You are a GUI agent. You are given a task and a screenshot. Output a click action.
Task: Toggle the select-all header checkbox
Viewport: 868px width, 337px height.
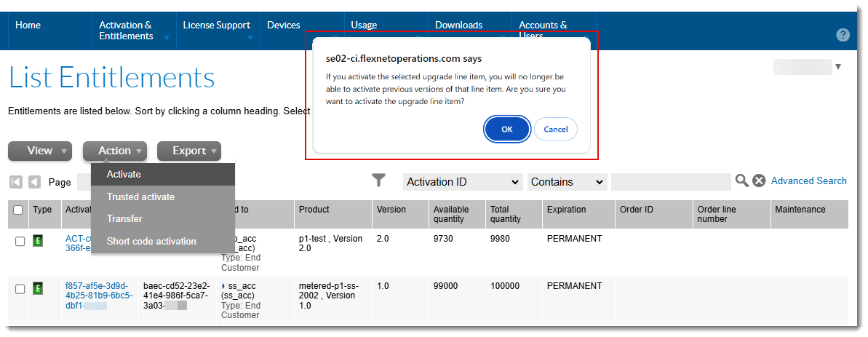click(18, 210)
